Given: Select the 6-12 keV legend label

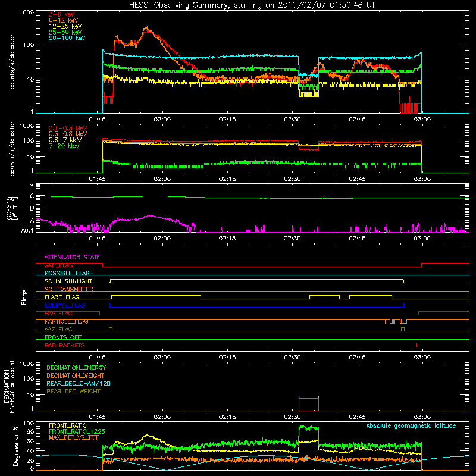Looking at the screenshot, I should [x=64, y=20].
